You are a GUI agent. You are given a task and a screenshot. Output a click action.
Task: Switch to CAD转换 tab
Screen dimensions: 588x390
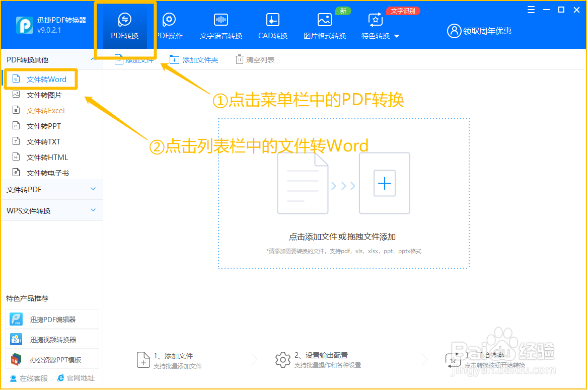point(273,26)
